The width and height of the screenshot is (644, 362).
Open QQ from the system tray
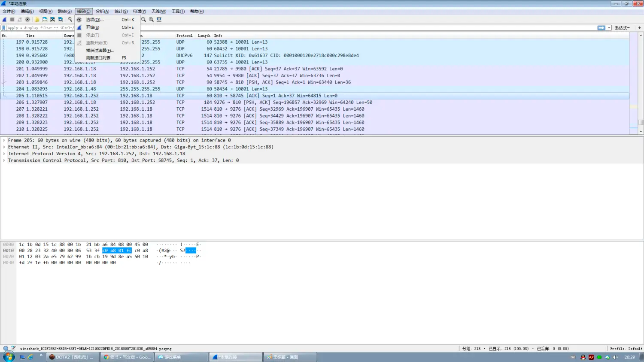583,357
